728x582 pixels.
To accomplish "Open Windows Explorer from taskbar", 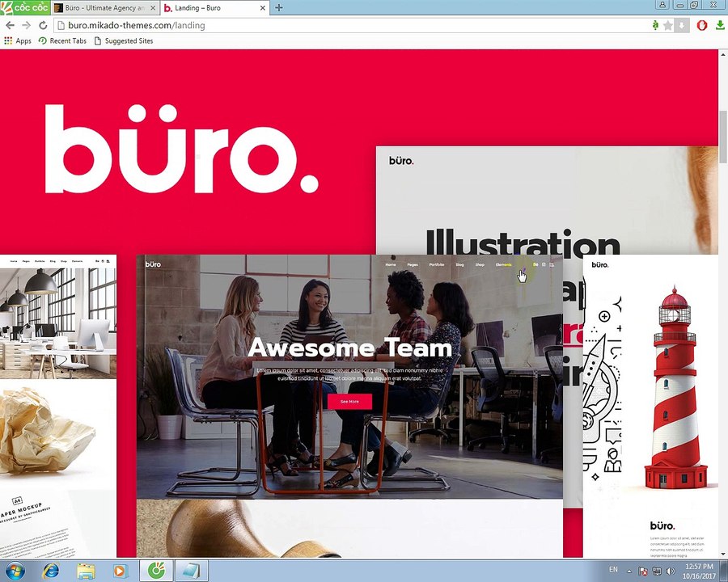I will 86,571.
